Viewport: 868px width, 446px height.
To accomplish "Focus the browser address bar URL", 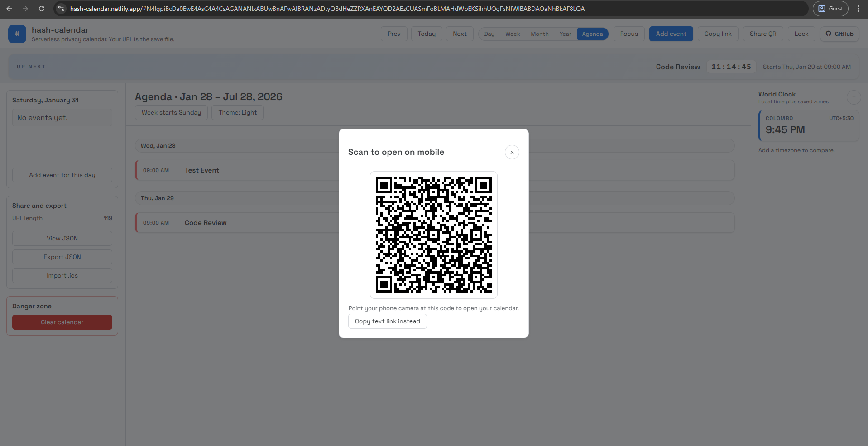I will (327, 9).
